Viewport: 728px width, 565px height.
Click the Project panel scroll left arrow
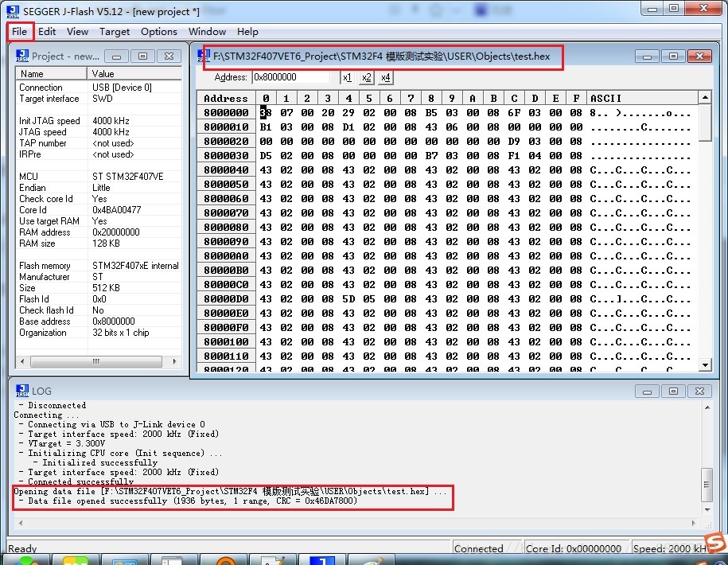click(x=21, y=361)
